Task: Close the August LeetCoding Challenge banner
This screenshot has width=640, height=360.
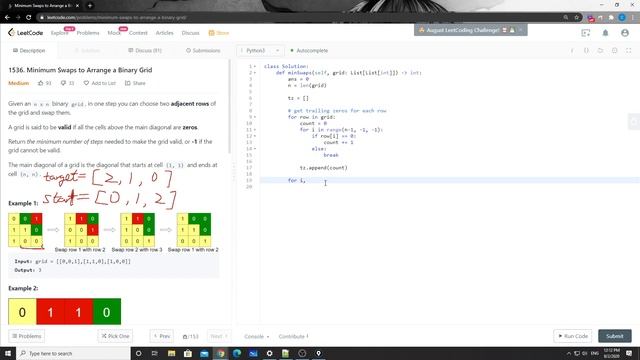Action: (520, 30)
